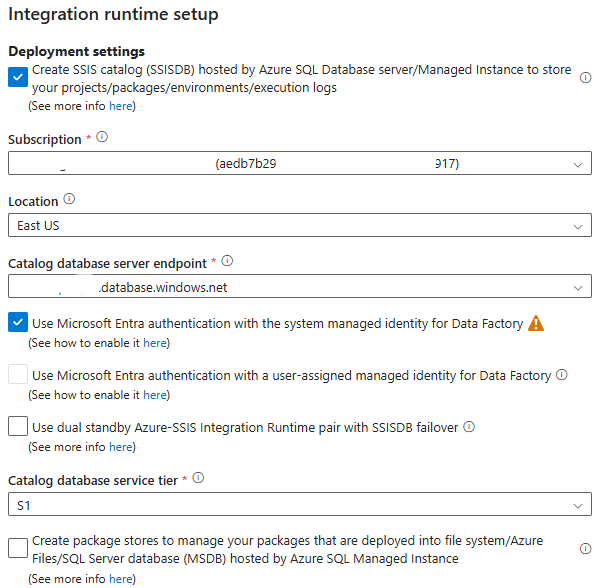The image size is (601, 588).
Task: Toggle system managed identity Entra authentication checkbox
Action: point(18,323)
